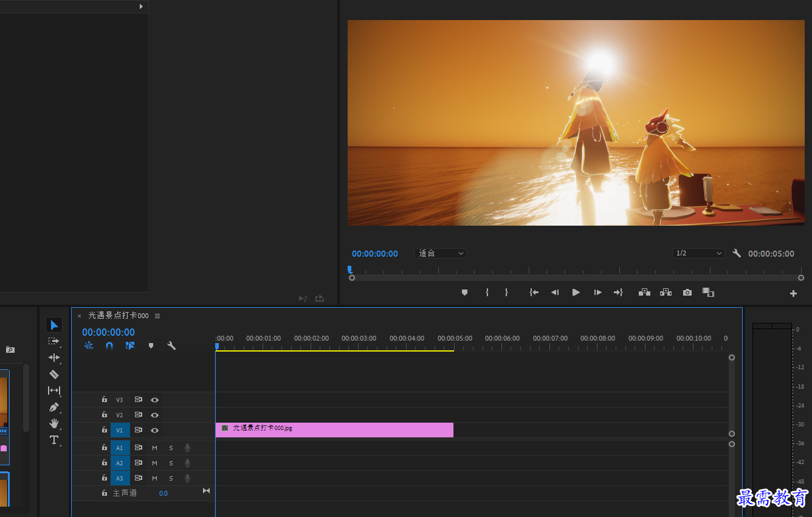Add marker in the timeline panel

point(151,345)
